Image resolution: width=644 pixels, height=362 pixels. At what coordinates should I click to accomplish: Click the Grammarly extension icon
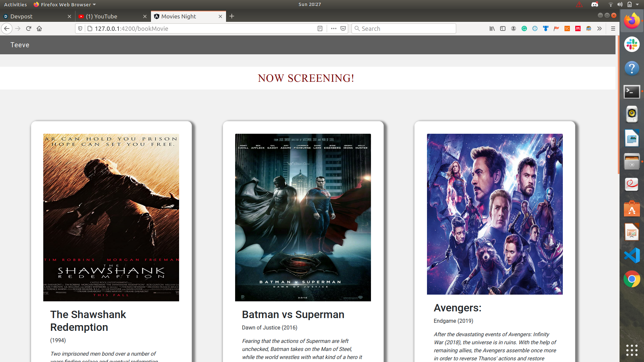tap(524, 28)
